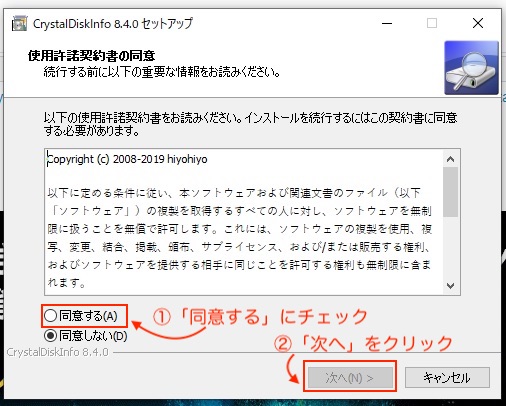Minimize the setup window
The width and height of the screenshot is (506, 406).
pyautogui.click(x=387, y=23)
